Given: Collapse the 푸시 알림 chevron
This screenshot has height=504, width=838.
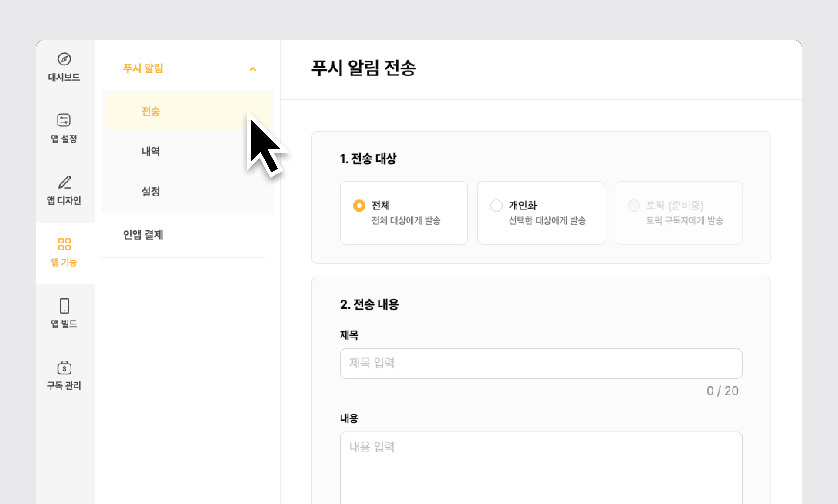Looking at the screenshot, I should [252, 69].
